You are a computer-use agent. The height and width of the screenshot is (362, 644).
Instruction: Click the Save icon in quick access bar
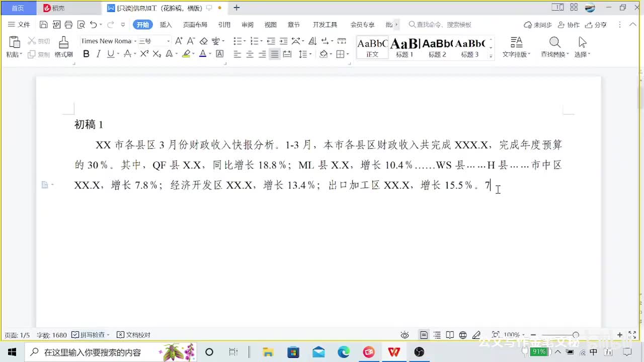click(43, 25)
